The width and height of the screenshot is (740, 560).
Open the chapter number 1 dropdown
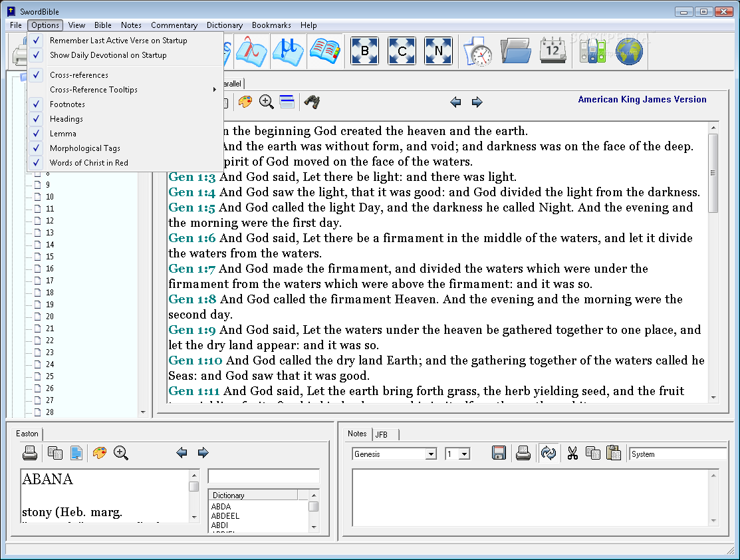click(x=457, y=454)
